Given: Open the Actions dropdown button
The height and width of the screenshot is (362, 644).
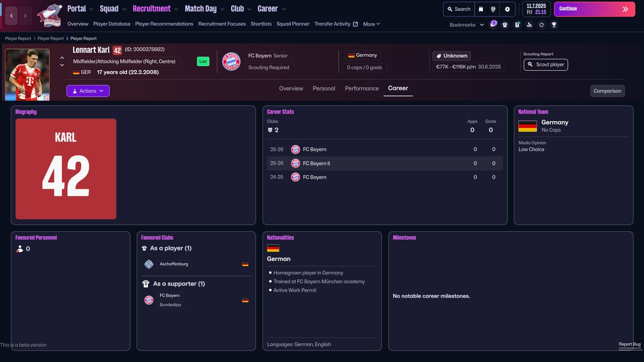Looking at the screenshot, I should coord(88,91).
